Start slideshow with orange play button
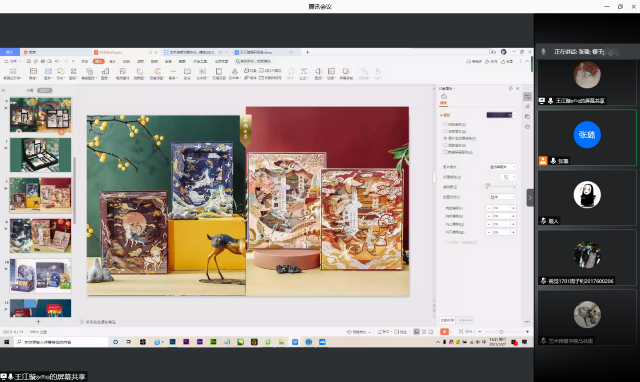The image size is (640, 382). coord(444,332)
